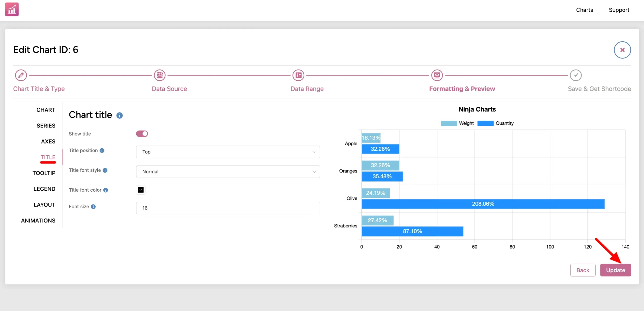Image resolution: width=644 pixels, height=311 pixels.
Task: Click Apple Weight bar showing 16.13%
Action: coord(371,138)
